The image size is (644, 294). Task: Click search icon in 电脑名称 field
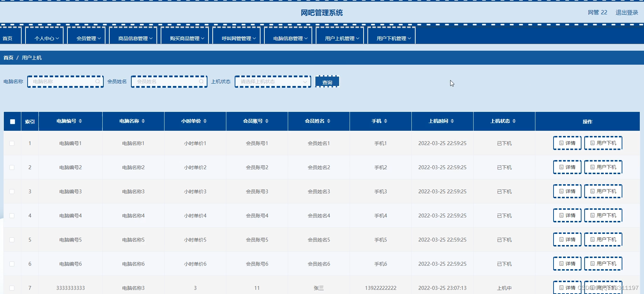98,81
